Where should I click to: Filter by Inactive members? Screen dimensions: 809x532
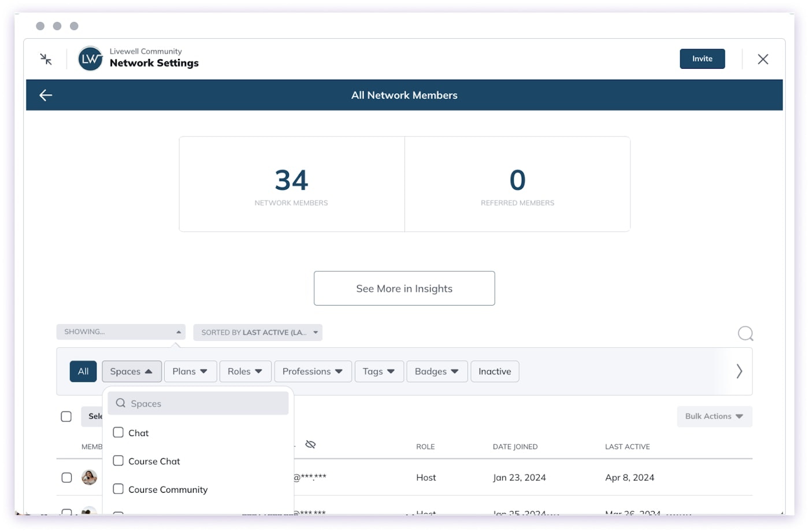point(495,371)
